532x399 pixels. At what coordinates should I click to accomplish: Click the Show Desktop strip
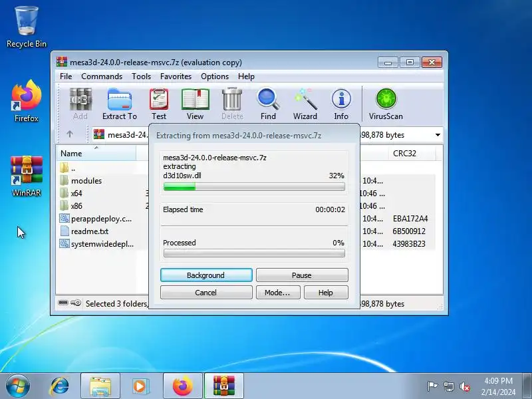[527, 386]
